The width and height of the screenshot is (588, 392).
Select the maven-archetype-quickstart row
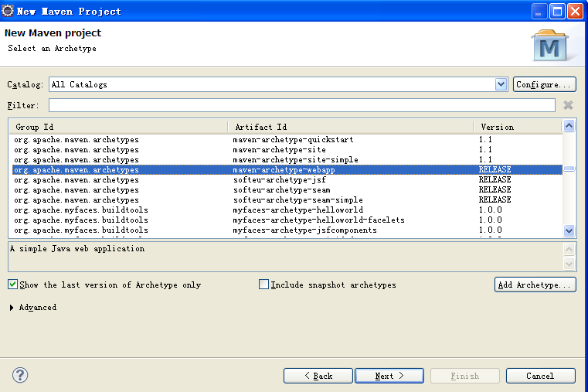[x=287, y=139]
